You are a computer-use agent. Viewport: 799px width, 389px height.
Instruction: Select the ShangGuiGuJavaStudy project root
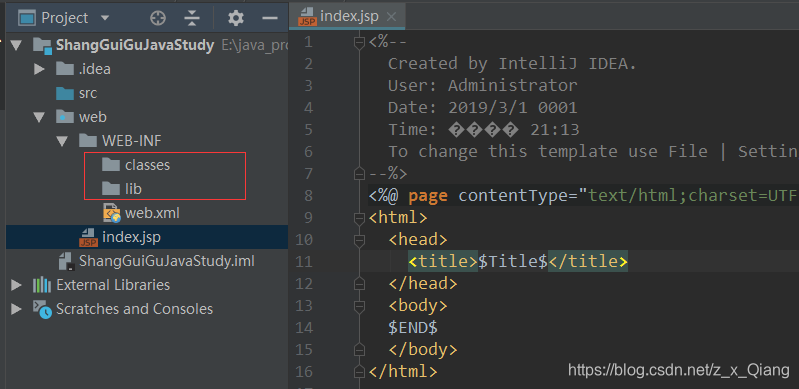pos(135,45)
